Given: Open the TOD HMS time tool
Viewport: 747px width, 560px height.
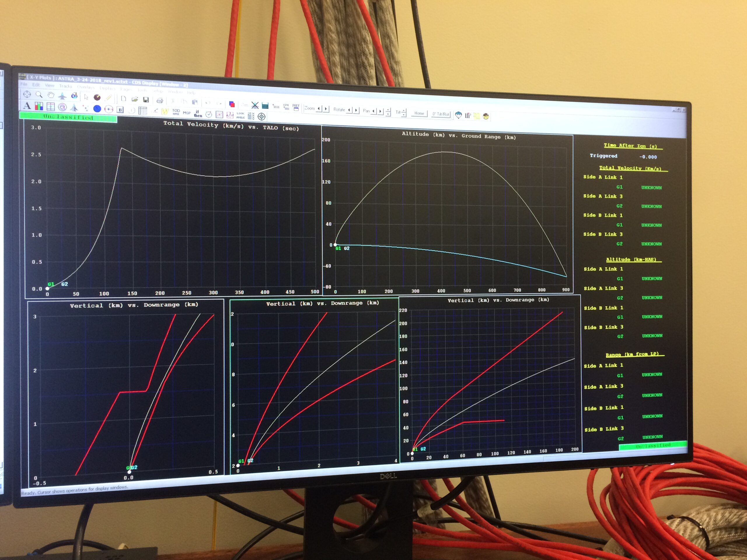Looking at the screenshot, I should pyautogui.click(x=176, y=112).
